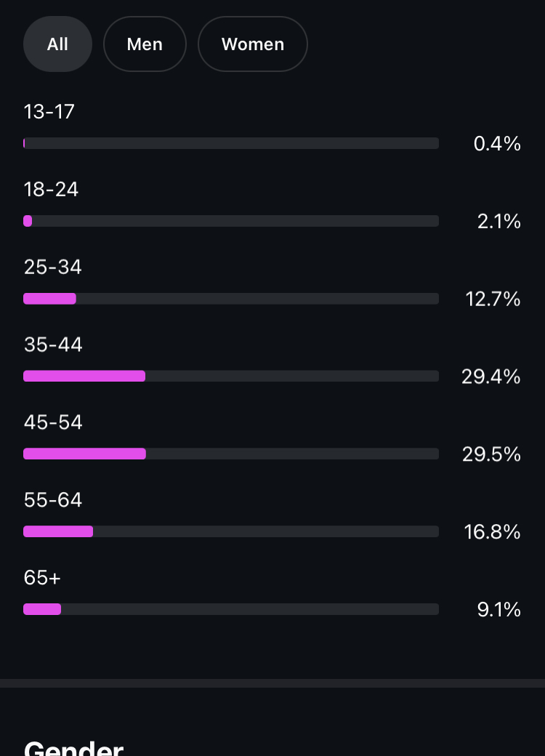545x756 pixels.
Task: Switch to the Women filter
Action: 252,44
